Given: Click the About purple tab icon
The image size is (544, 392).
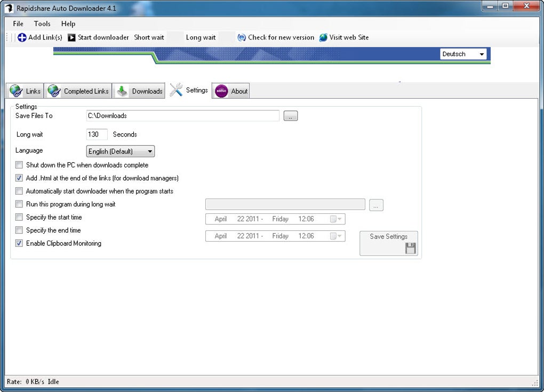Looking at the screenshot, I should click(x=221, y=91).
